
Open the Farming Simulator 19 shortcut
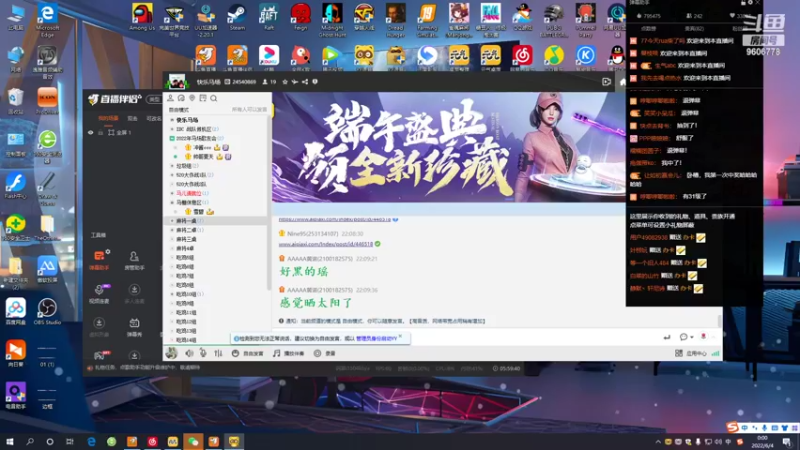[427, 19]
